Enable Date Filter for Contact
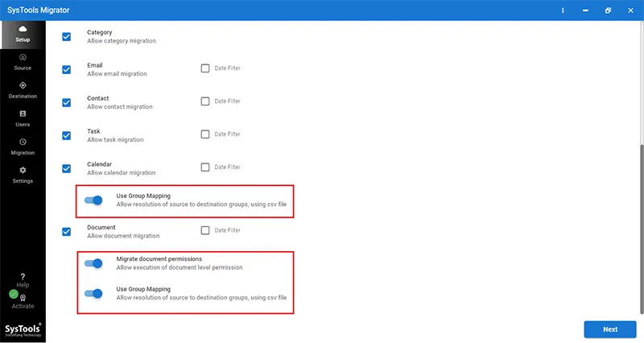The width and height of the screenshot is (644, 343). tap(205, 101)
